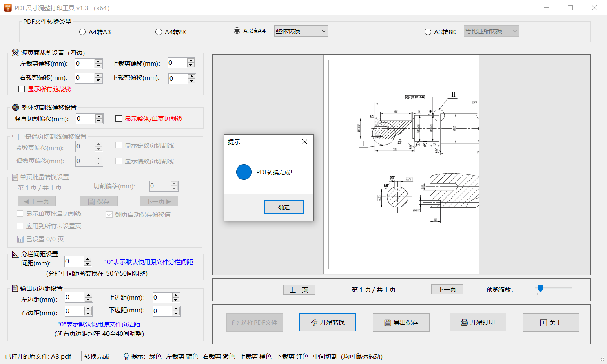
Task: Click '转换完成' in the status bar
Action: pos(97,356)
